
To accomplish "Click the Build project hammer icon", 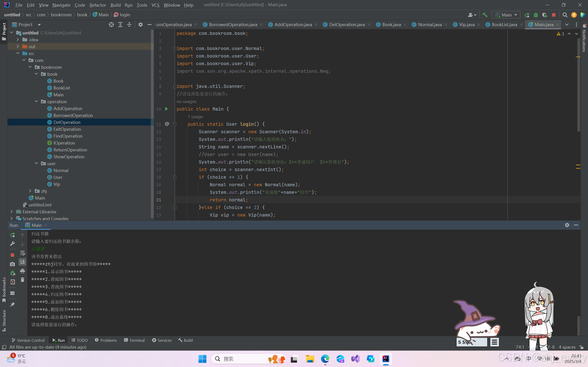I will tap(485, 15).
